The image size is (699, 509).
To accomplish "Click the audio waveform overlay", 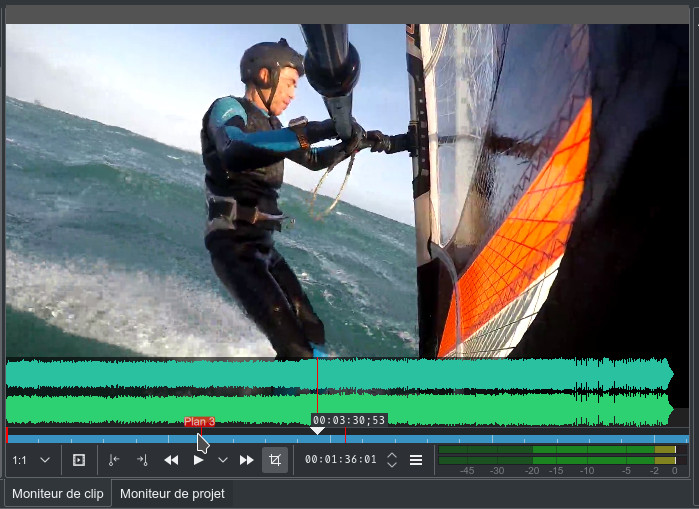I will pyautogui.click(x=339, y=391).
